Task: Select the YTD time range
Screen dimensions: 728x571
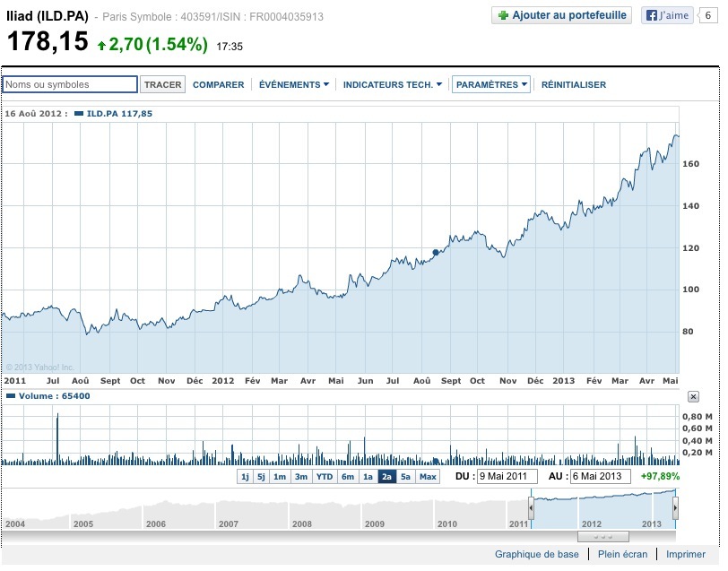Action: click(325, 477)
